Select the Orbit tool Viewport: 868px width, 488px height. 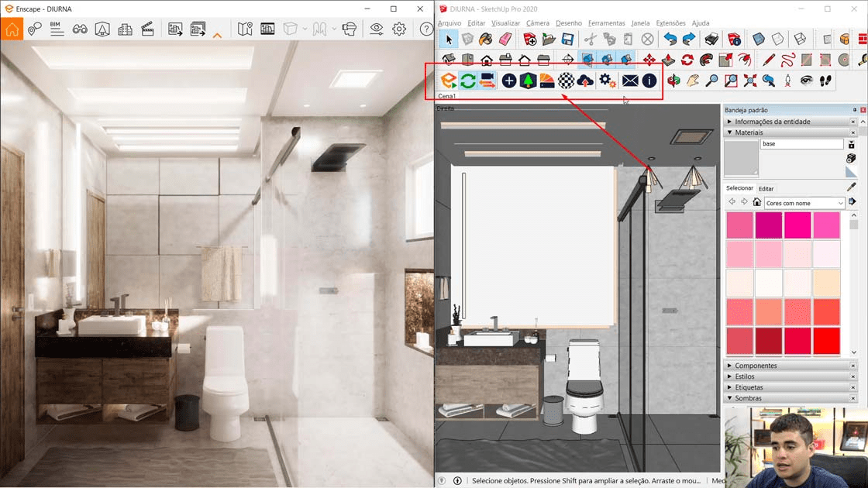(673, 81)
